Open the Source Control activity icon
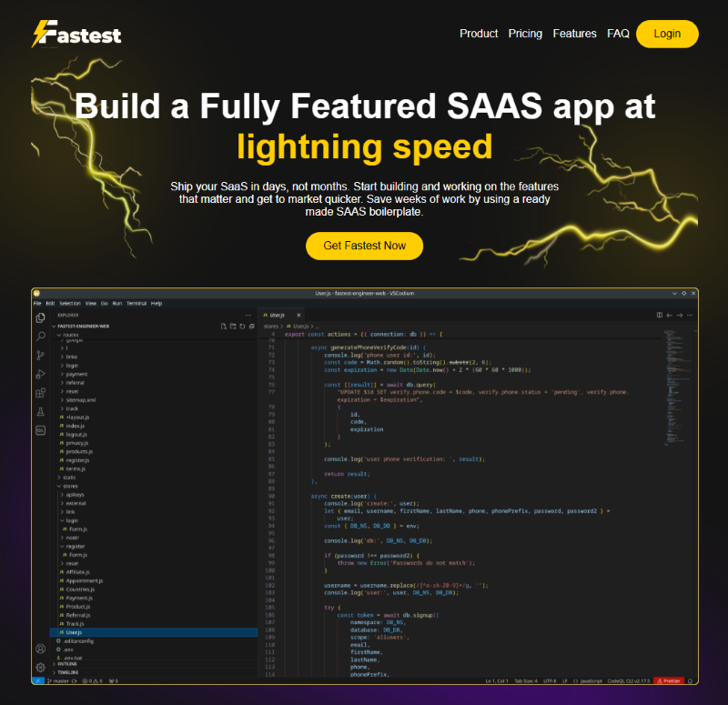 [x=40, y=355]
